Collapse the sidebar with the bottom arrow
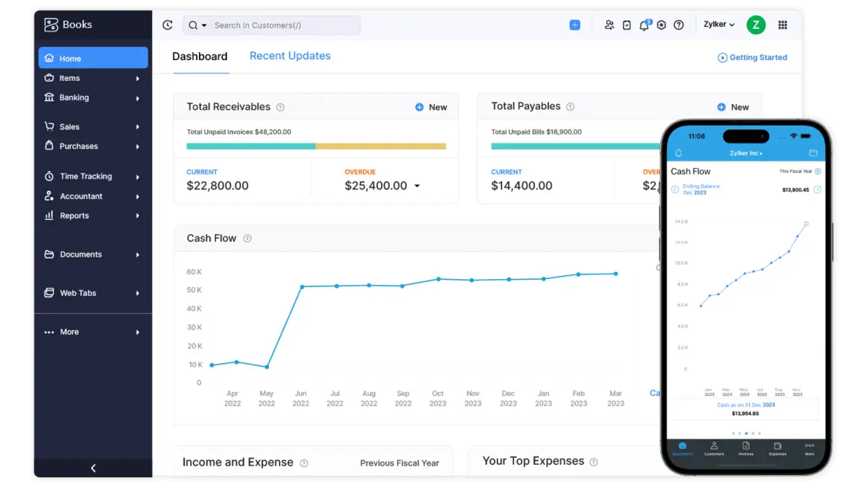This screenshot has width=868, height=488. click(93, 468)
